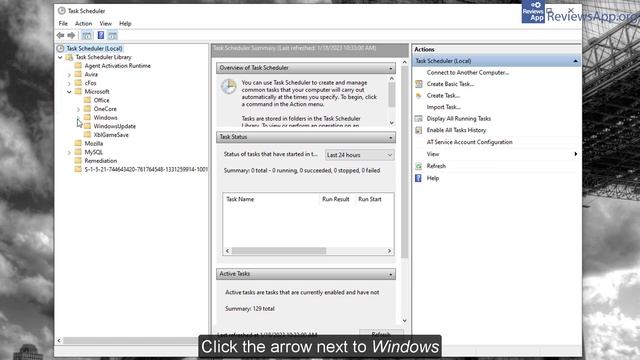Open the File menu
Viewport: 640px width, 360px height.
coord(63,24)
